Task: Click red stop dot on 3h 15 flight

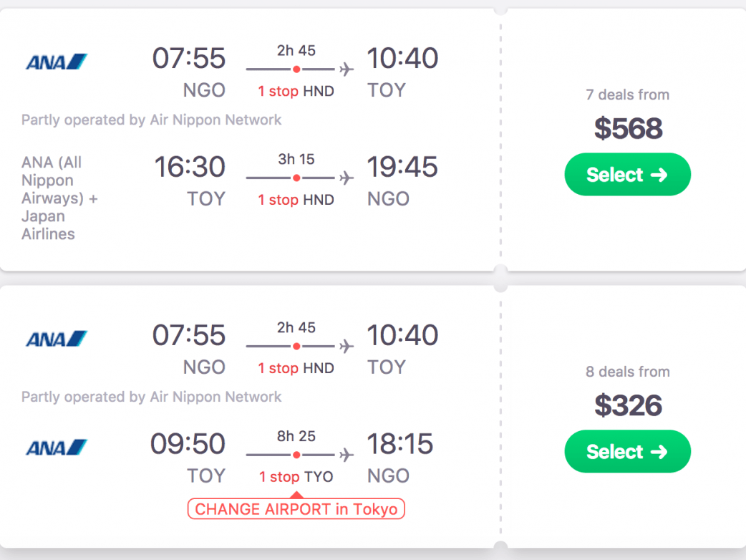Action: click(x=296, y=178)
